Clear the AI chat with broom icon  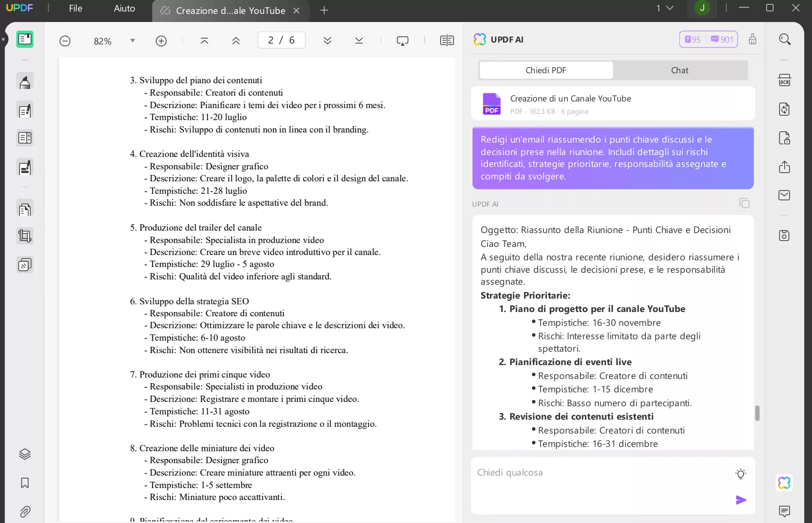[x=753, y=39]
